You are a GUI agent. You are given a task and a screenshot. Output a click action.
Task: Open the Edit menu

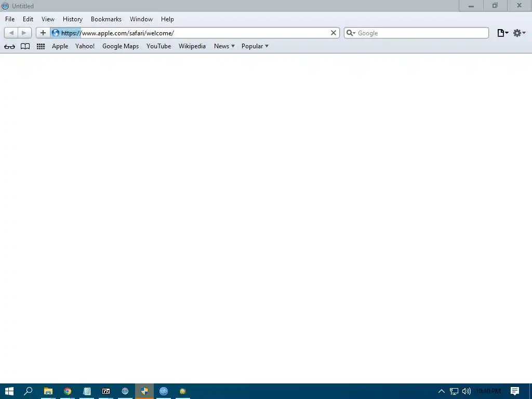point(28,19)
